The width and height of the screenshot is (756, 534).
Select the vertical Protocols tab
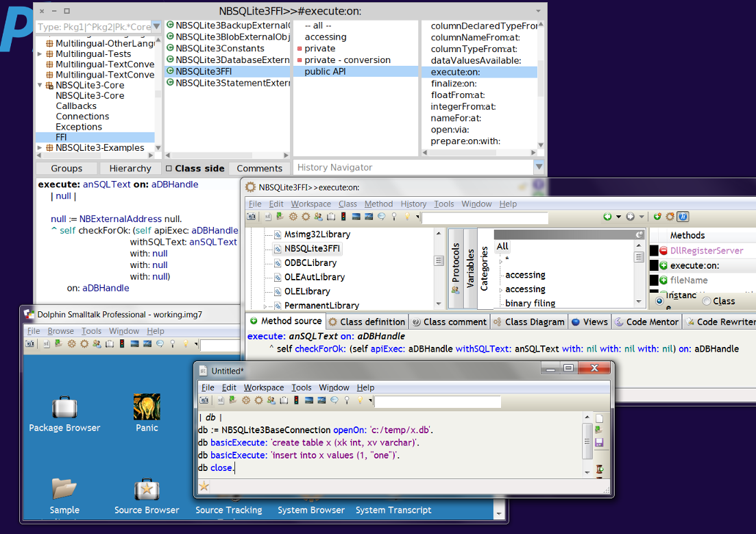(455, 268)
